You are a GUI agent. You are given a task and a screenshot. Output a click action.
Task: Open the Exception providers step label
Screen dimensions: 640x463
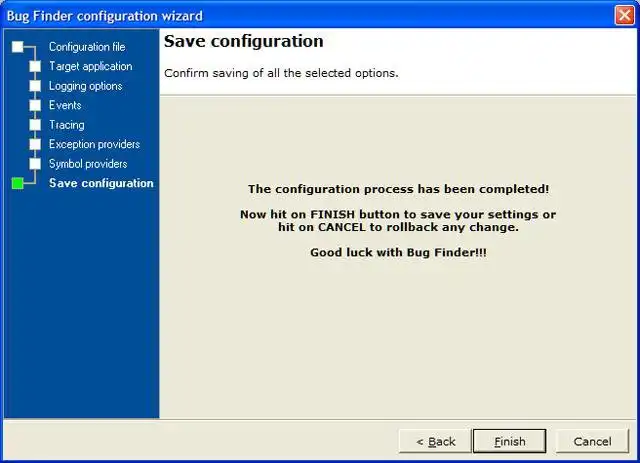[94, 144]
